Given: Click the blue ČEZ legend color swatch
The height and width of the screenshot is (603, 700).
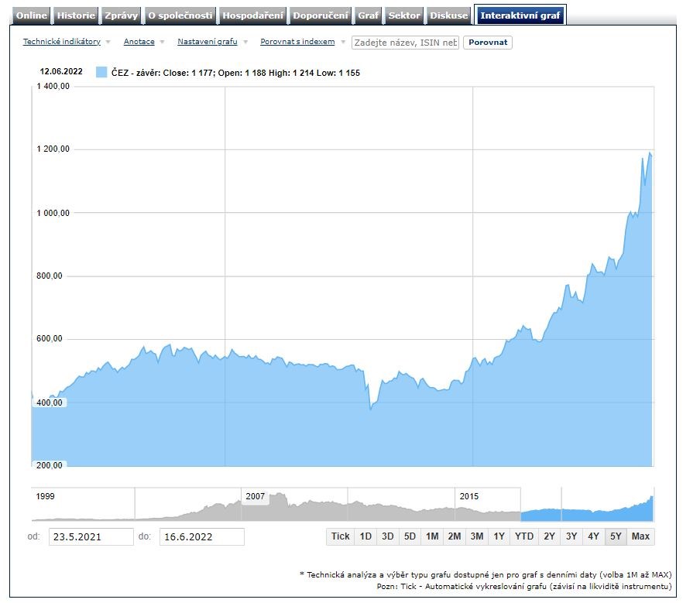Looking at the screenshot, I should [101, 72].
